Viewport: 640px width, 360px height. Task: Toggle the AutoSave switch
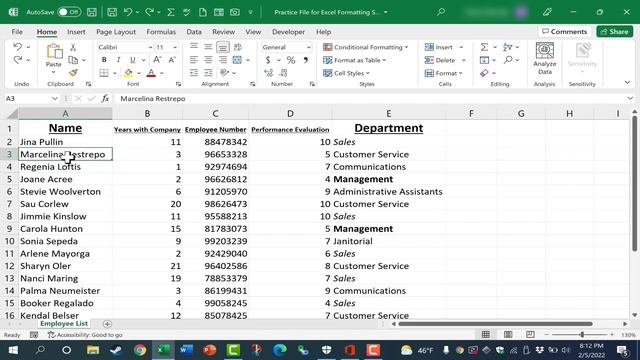point(69,12)
